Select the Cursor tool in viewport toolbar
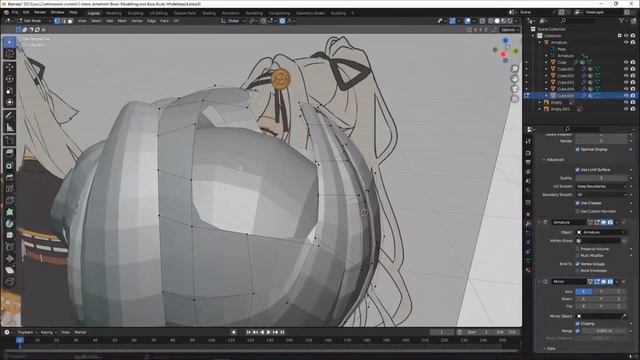Viewport: 640px width, 360px height. coord(9,54)
